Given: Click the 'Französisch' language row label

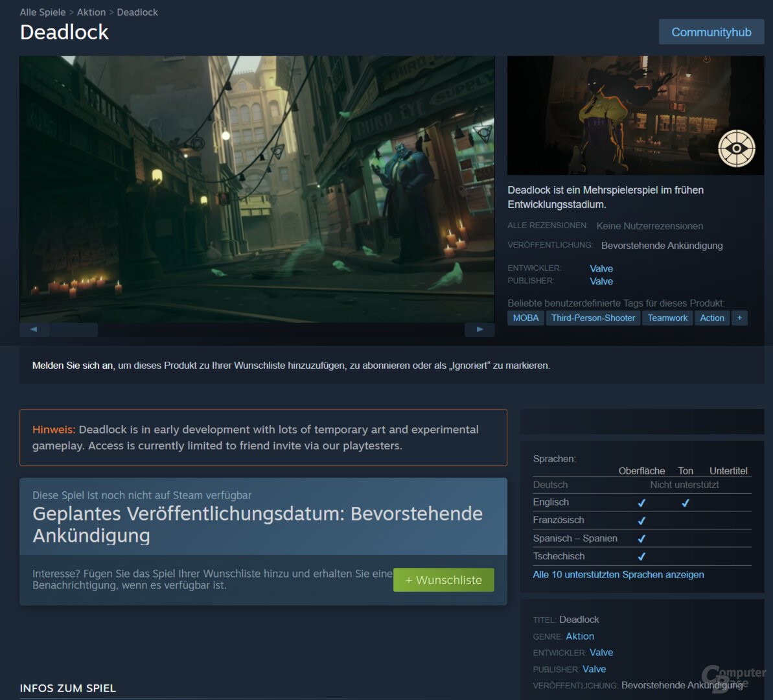Looking at the screenshot, I should click(x=558, y=520).
